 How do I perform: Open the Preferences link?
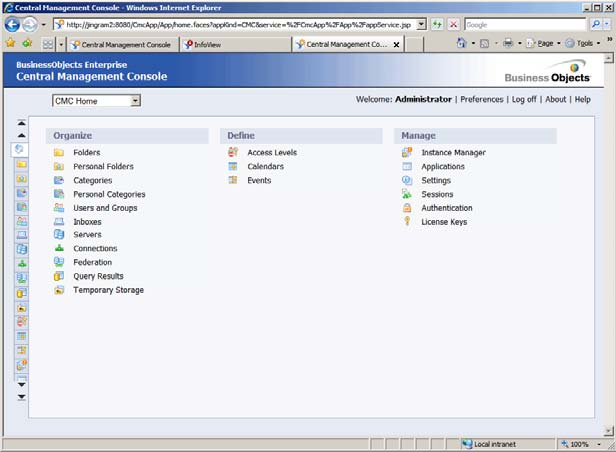tap(482, 99)
